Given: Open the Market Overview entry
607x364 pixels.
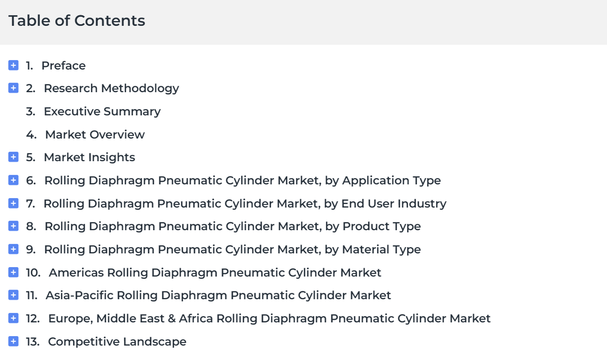Looking at the screenshot, I should coord(95,135).
